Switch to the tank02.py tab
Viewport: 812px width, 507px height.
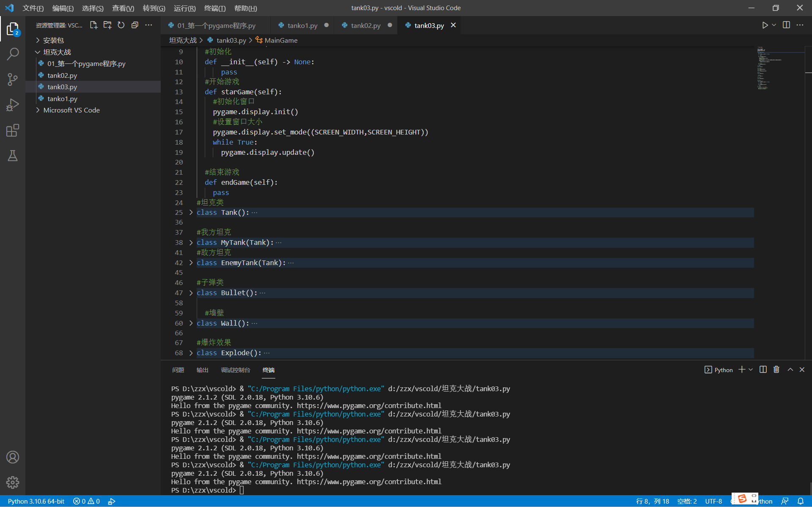click(366, 25)
